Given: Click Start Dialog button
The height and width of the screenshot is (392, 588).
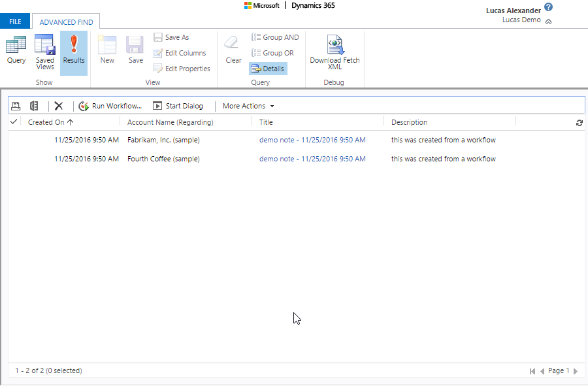Looking at the screenshot, I should [x=178, y=106].
